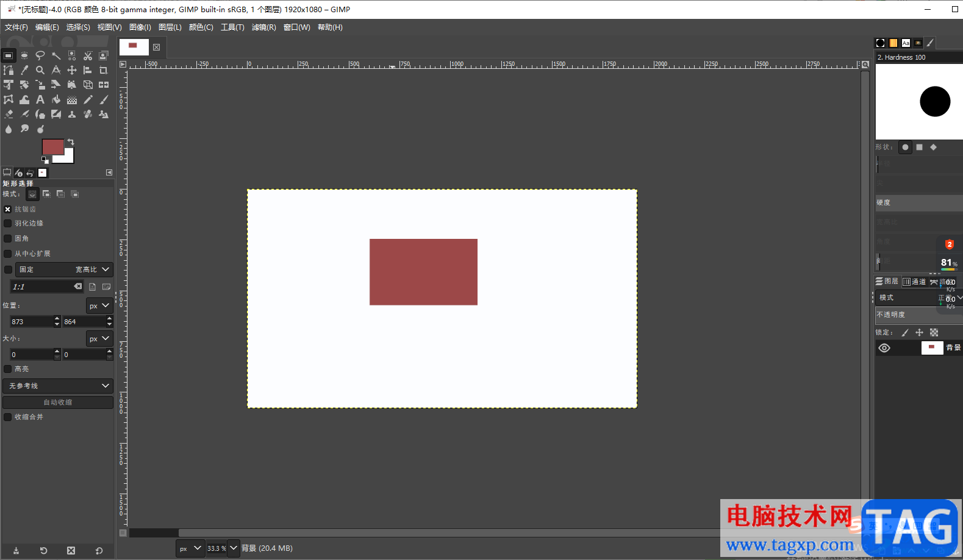The width and height of the screenshot is (963, 560).
Task: Open the 滤镜(R) menu
Action: 263,27
